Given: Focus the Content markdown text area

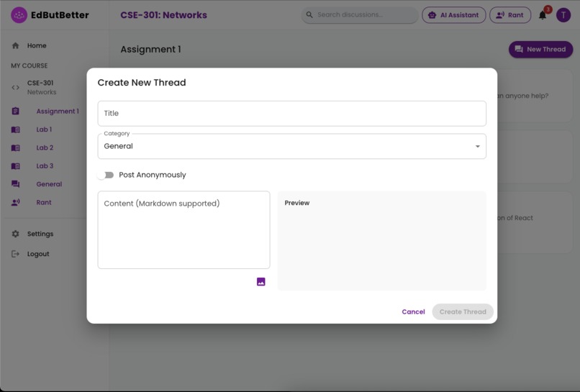Looking at the screenshot, I should click(183, 229).
